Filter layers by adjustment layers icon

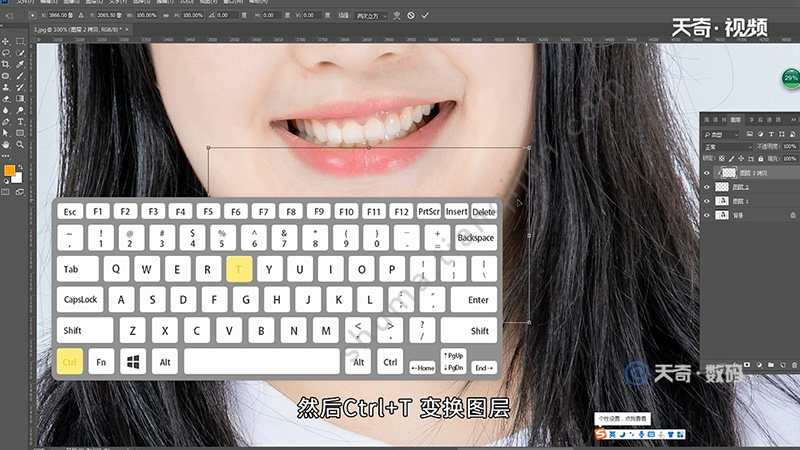760,134
